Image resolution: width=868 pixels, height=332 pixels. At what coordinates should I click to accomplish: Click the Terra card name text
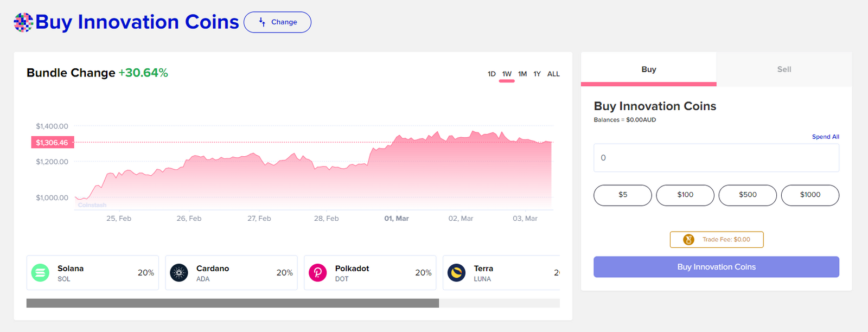click(483, 269)
